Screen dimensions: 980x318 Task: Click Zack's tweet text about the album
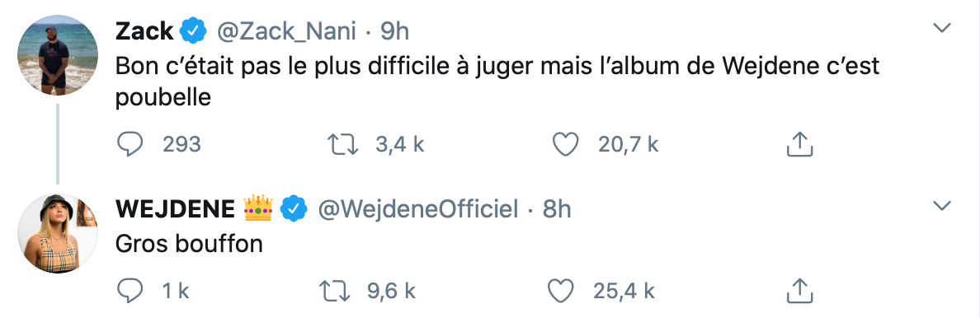(497, 82)
